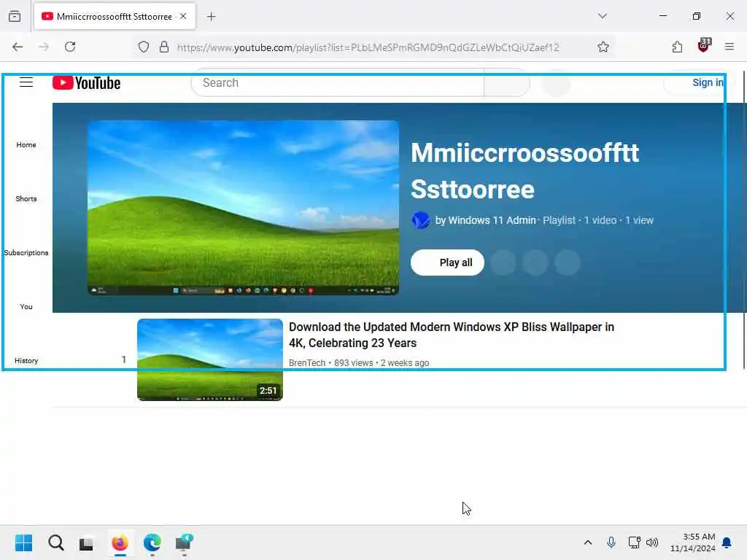747x560 pixels.
Task: Open the Download the Updated Modern Windows XP video title
Action: point(451,335)
